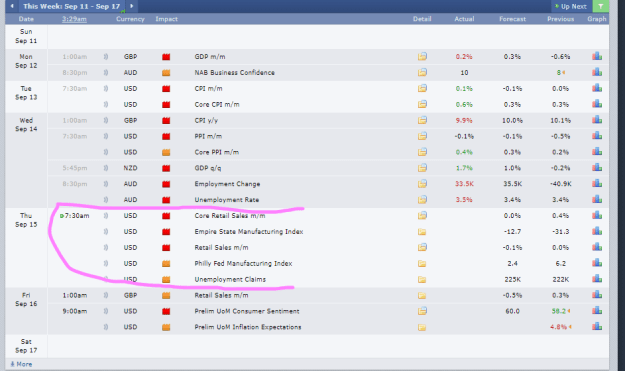Viewport: 625px width, 371px height.
Task: Click orange impact icon for Core PPI m/m
Action: (x=166, y=152)
